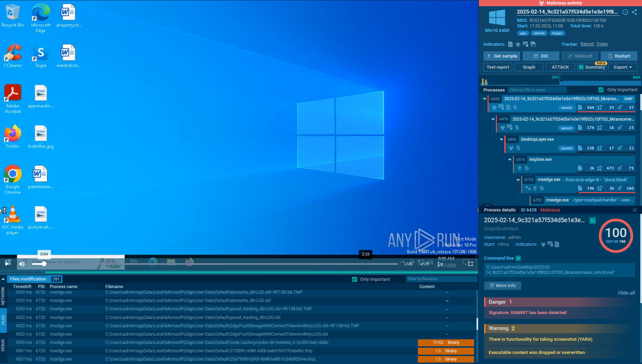Viewport: 642px width, 364px height.
Task: Close the Process details panel
Action: point(635,210)
